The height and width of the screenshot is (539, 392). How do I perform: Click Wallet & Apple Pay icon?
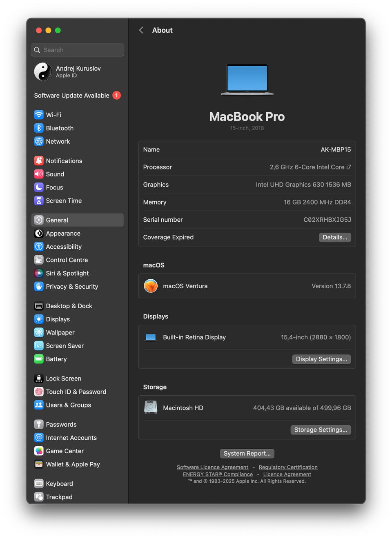pyautogui.click(x=39, y=464)
